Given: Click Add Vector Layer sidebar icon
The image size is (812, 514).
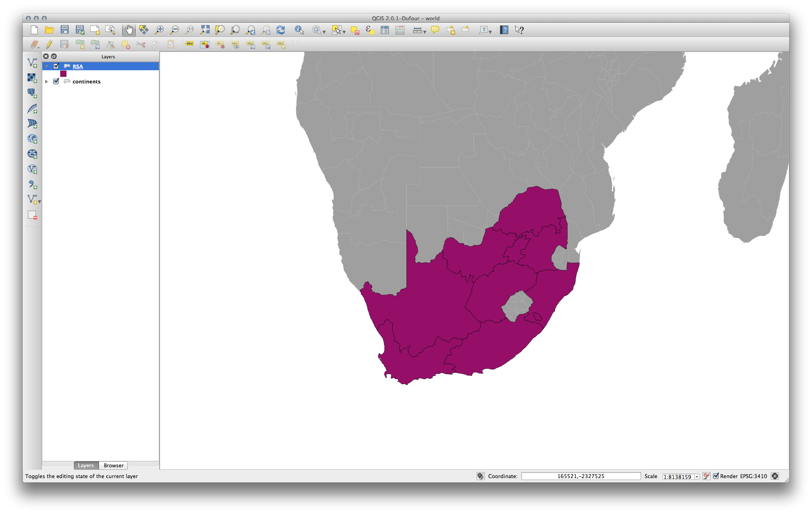Looking at the screenshot, I should (32, 63).
